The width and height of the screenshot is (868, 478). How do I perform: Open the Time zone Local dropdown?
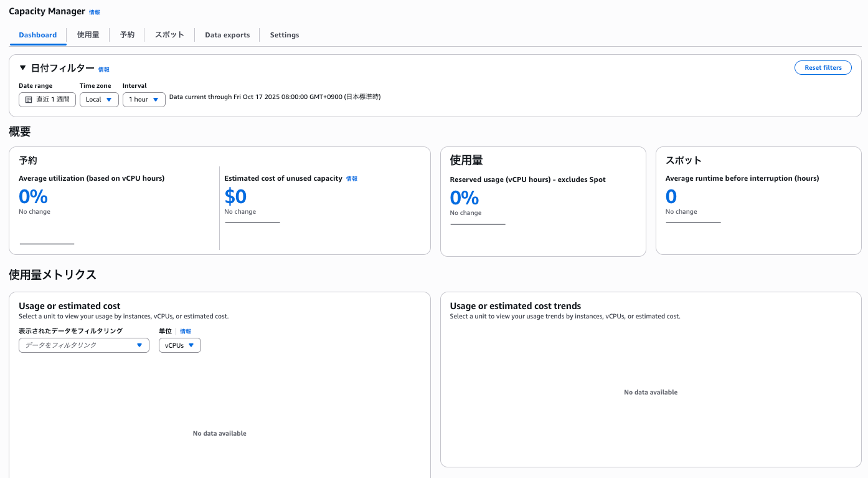click(99, 100)
